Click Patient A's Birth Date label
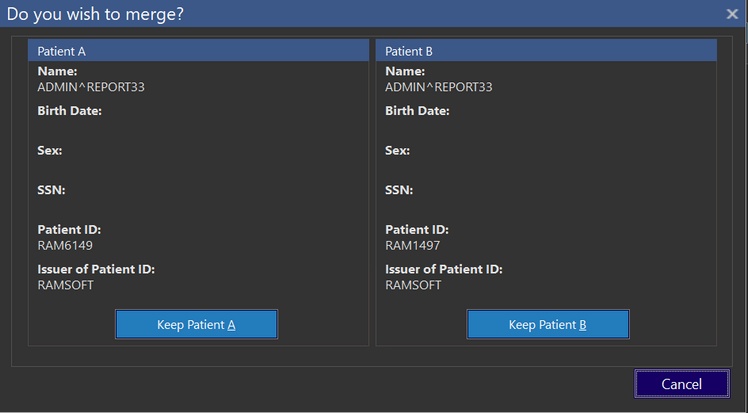 click(x=70, y=110)
